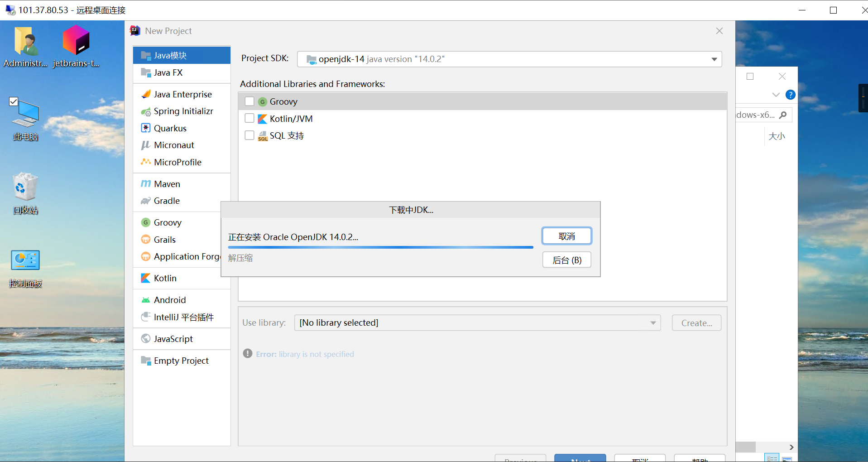Select Gradle in the project type list
The height and width of the screenshot is (462, 868).
point(182,201)
